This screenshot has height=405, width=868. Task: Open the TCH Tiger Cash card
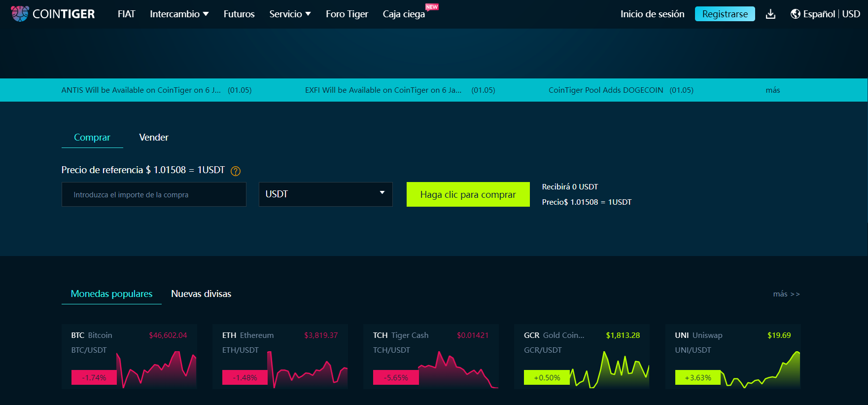click(431, 357)
